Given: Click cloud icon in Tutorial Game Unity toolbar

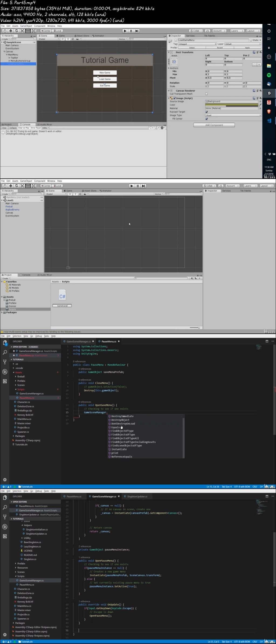Looking at the screenshot, I should click(x=207, y=31).
